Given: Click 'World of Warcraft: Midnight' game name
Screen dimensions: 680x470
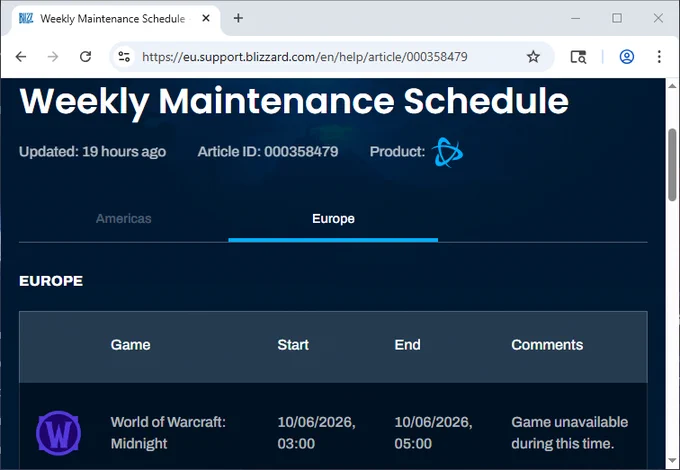Looking at the screenshot, I should click(x=168, y=433).
